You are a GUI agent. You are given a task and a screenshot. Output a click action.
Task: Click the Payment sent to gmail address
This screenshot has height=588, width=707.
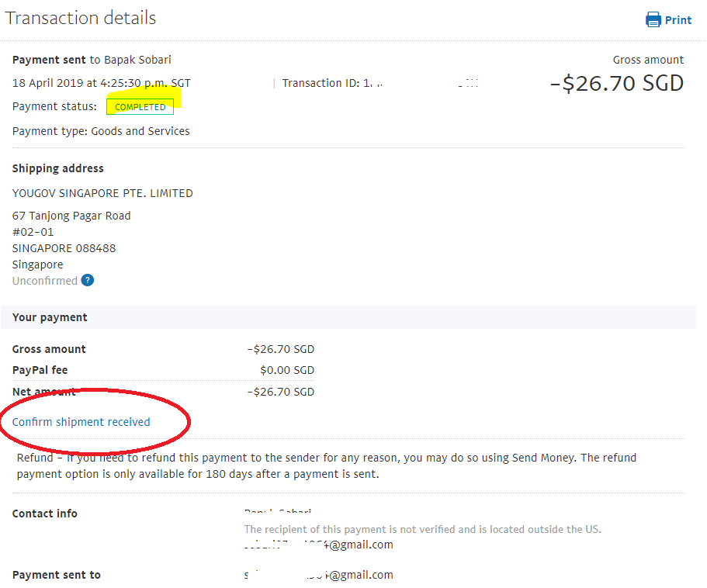(318, 575)
